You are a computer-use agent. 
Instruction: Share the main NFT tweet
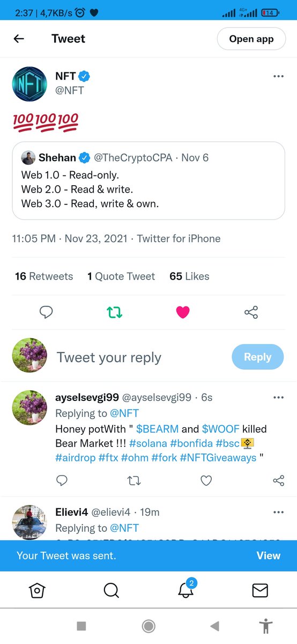251,312
